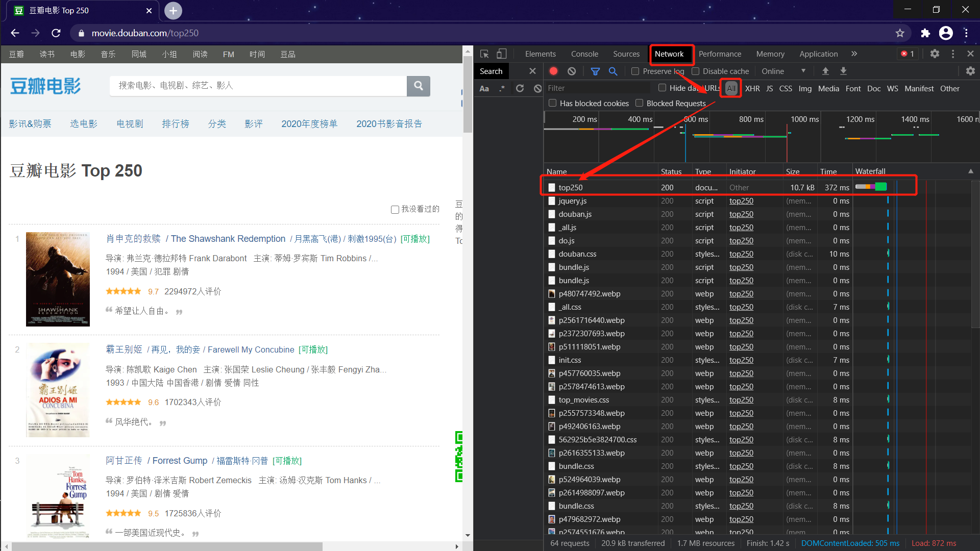Bookmark this page with the star icon
980x551 pixels.
[x=900, y=33]
